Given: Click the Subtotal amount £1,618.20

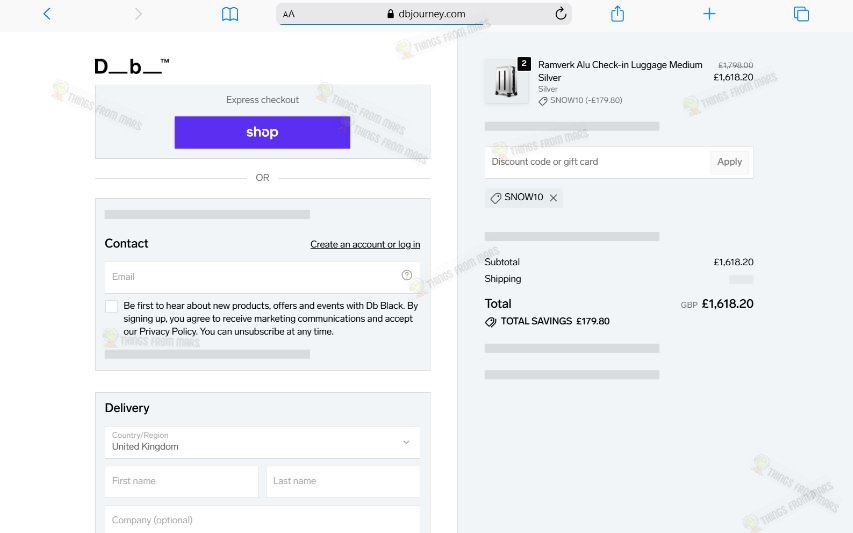Looking at the screenshot, I should pos(733,262).
